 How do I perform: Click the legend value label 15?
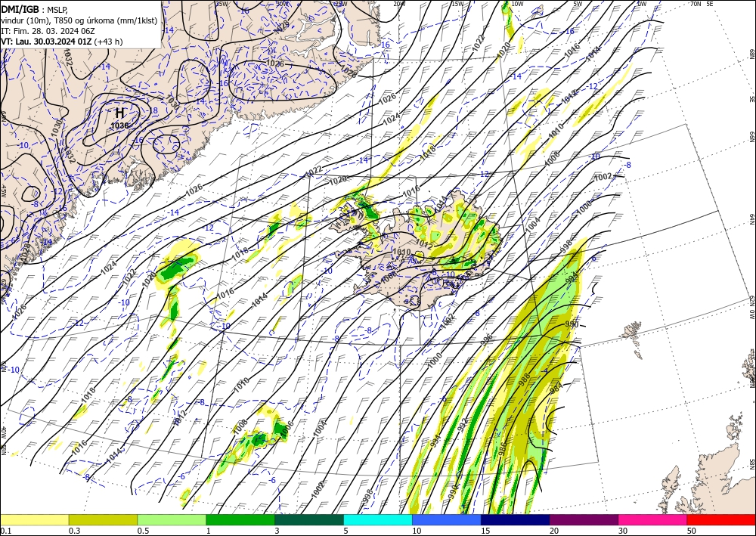point(485,531)
